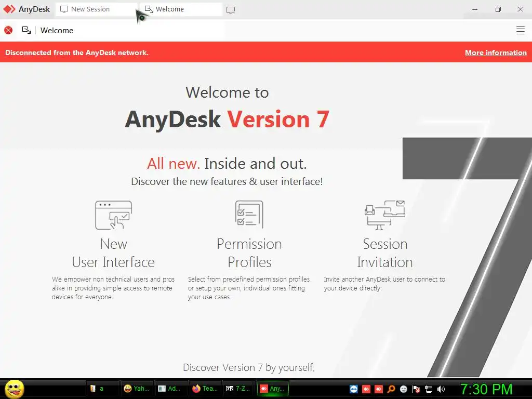Click the New User Interface icon
The image size is (532, 399).
tap(114, 215)
